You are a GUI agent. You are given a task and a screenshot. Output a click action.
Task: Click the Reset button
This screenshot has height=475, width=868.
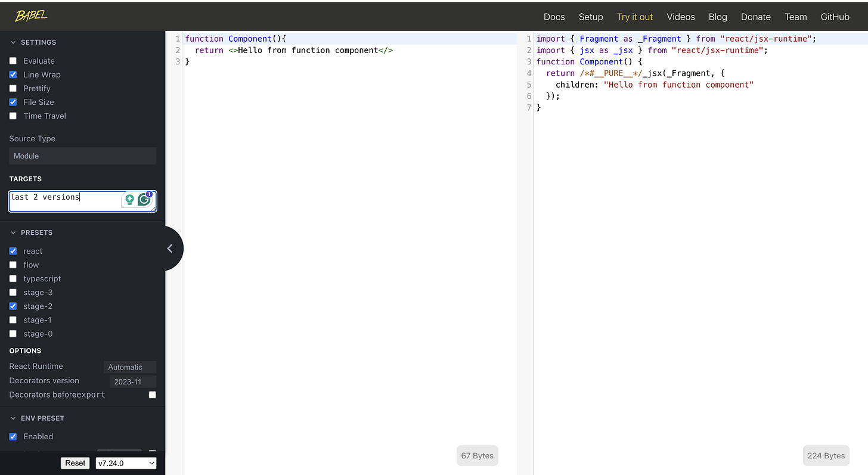click(x=75, y=463)
